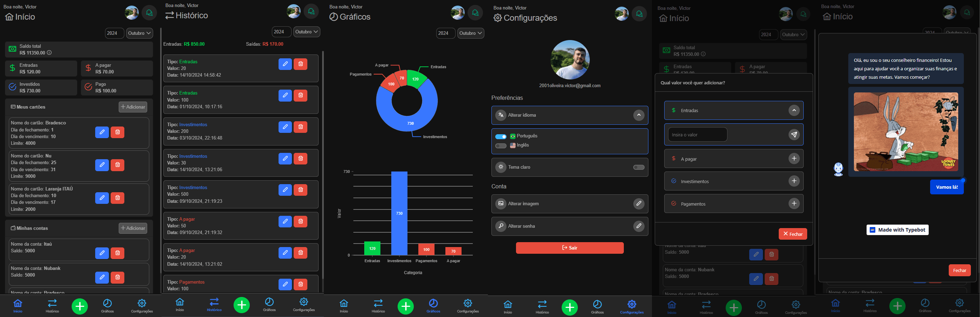Focus the Insira o valor input field

[697, 134]
